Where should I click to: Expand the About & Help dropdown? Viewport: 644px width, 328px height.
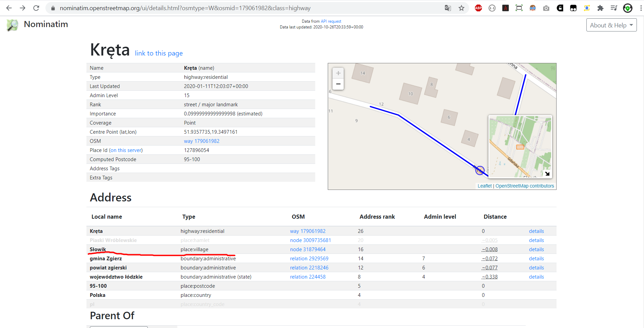(x=611, y=25)
